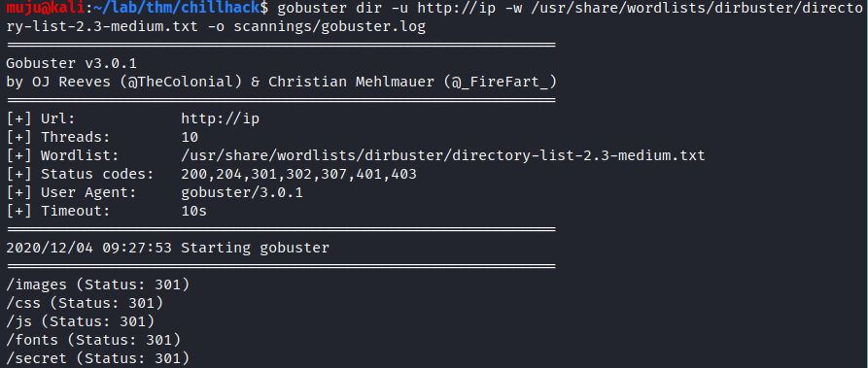Click the Starting gobuster timestamp line
The image size is (868, 368).
coord(168,248)
